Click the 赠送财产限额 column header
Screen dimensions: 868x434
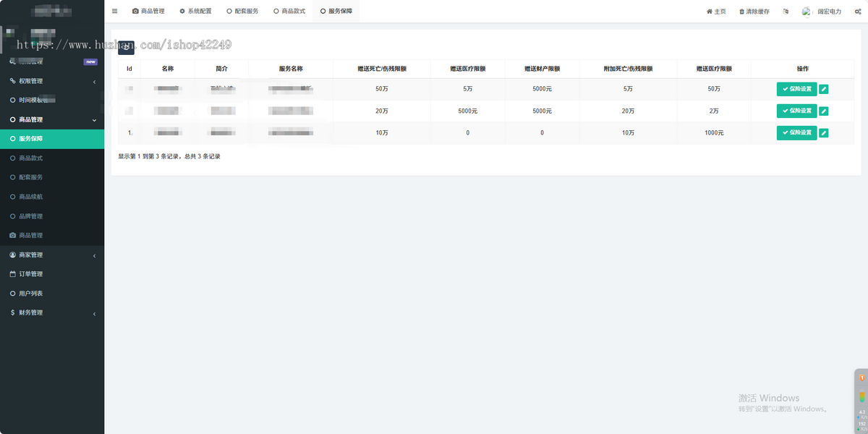(x=542, y=69)
